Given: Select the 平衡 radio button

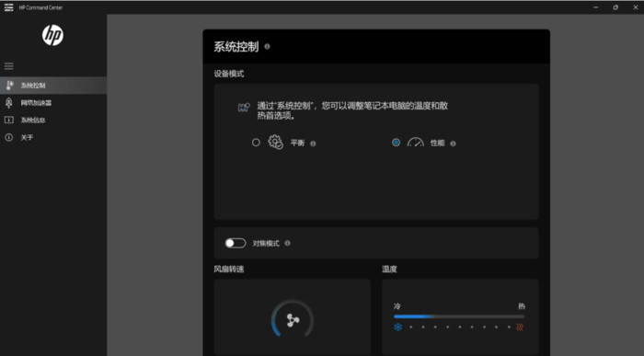Looking at the screenshot, I should (256, 143).
